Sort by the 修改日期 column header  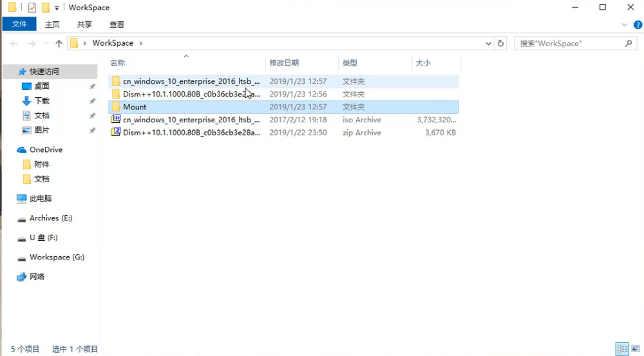(x=284, y=63)
